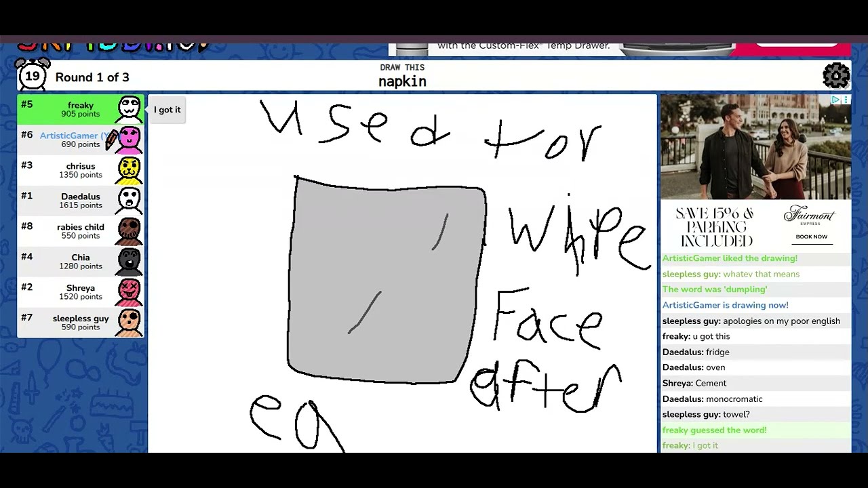Click the top banner advertisement
The height and width of the screenshot is (488, 868).
point(619,49)
